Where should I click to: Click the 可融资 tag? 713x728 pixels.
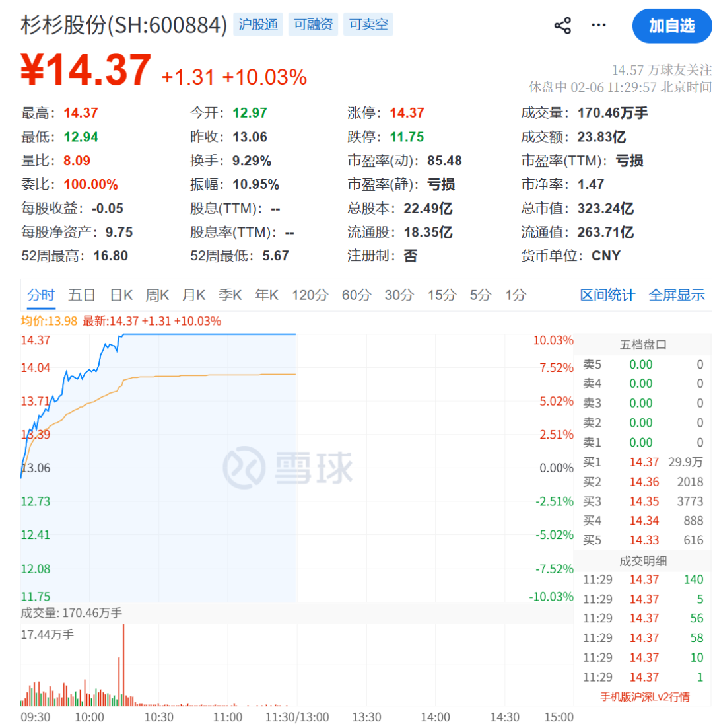point(313,24)
